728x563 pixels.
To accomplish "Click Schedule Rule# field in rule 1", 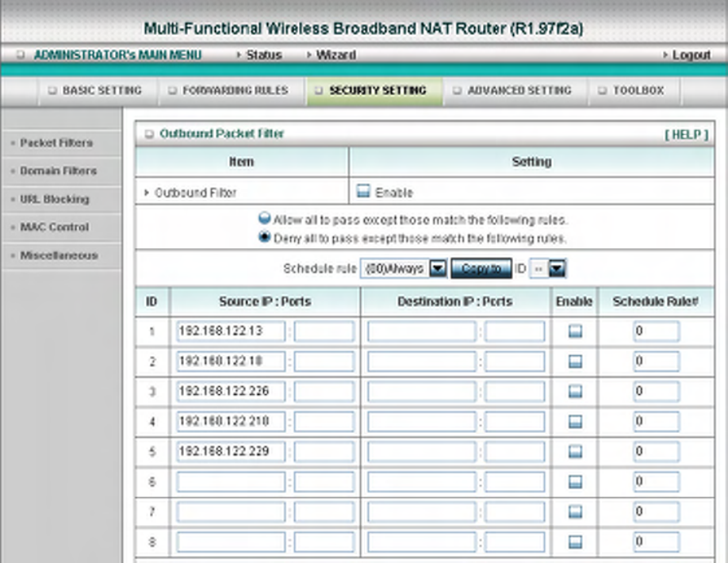I will click(x=657, y=331).
